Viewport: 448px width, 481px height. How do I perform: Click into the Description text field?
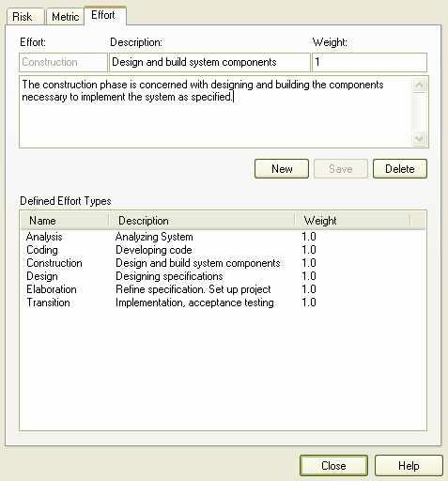209,62
